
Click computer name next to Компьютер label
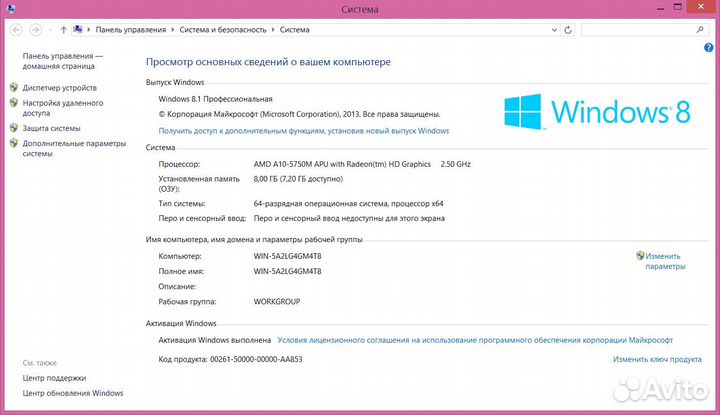click(x=287, y=256)
